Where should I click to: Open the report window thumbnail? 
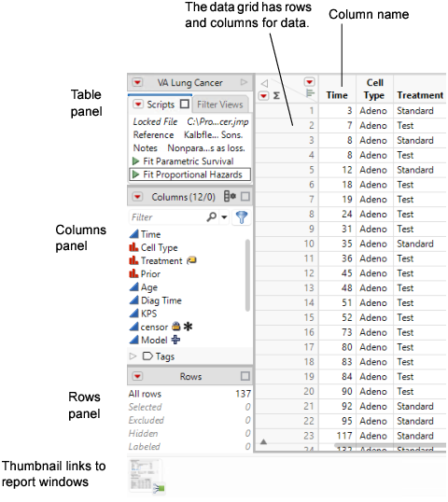(x=147, y=476)
